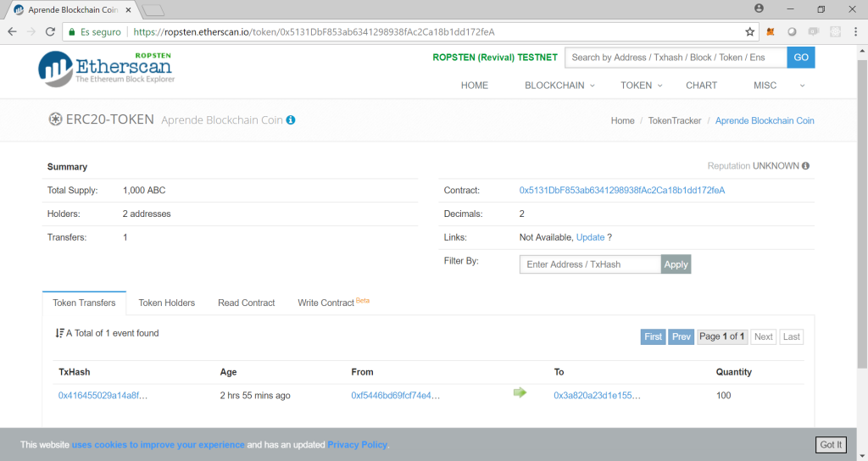This screenshot has height=461, width=868.
Task: Click the info icon beside Aprende Blockchain Coin
Action: tap(291, 120)
